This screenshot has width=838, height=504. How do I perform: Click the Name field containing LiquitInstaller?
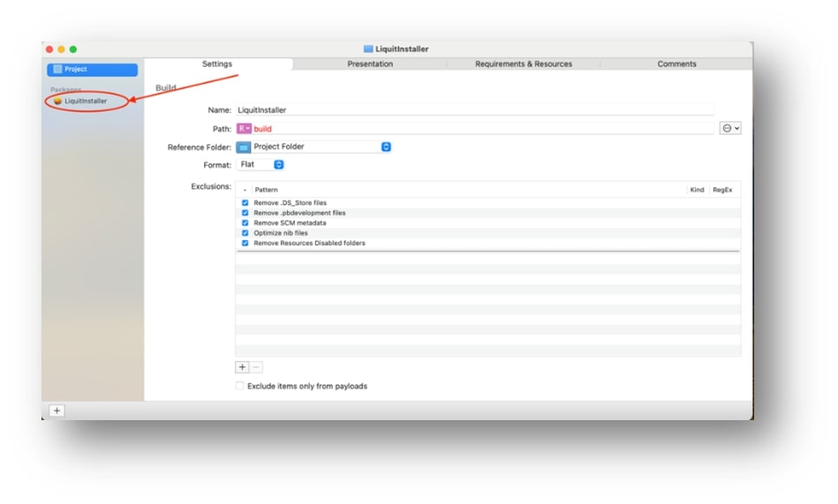coord(473,110)
